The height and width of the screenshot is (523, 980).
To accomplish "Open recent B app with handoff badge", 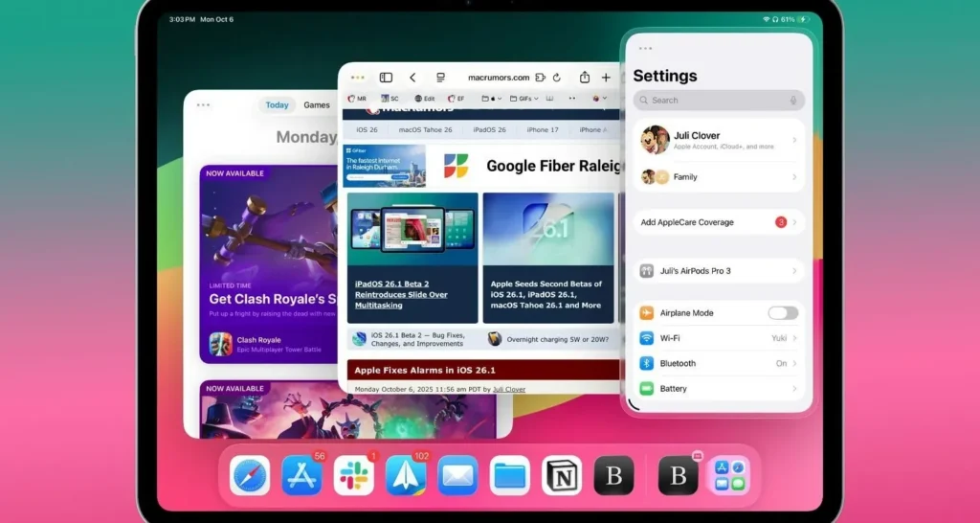I will pyautogui.click(x=679, y=475).
